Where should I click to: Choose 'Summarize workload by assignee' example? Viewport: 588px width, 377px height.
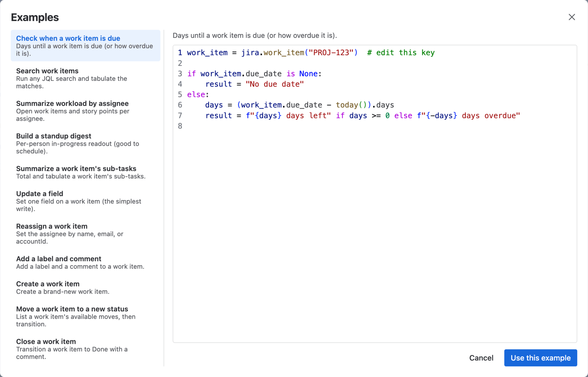(x=86, y=111)
